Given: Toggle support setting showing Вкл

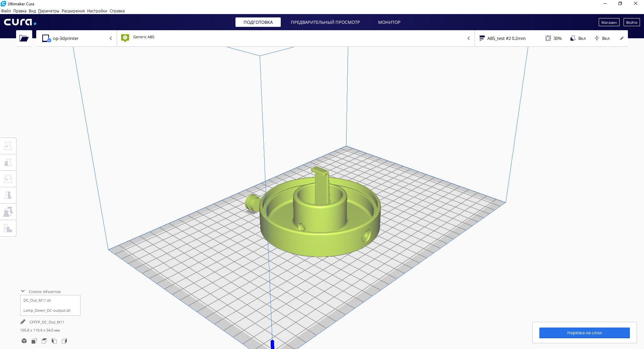Looking at the screenshot, I should click(578, 38).
